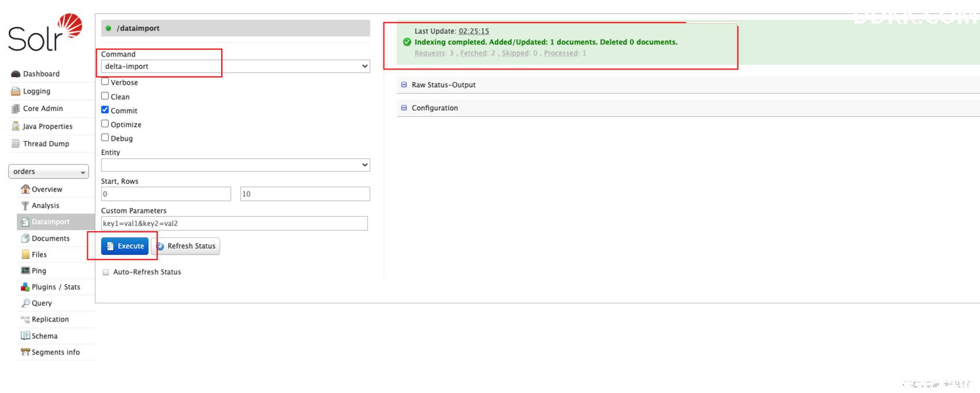The width and height of the screenshot is (980, 393).
Task: Click the Files folder icon
Action: pyautogui.click(x=25, y=254)
